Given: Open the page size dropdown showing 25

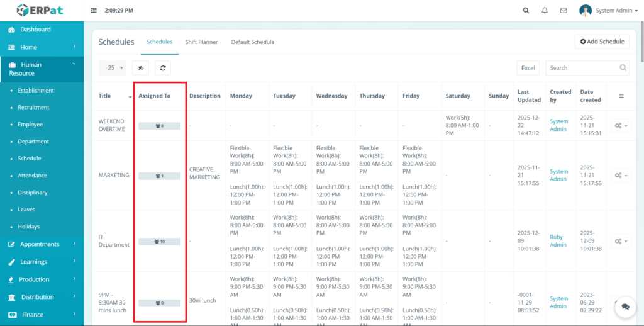Looking at the screenshot, I should 112,68.
